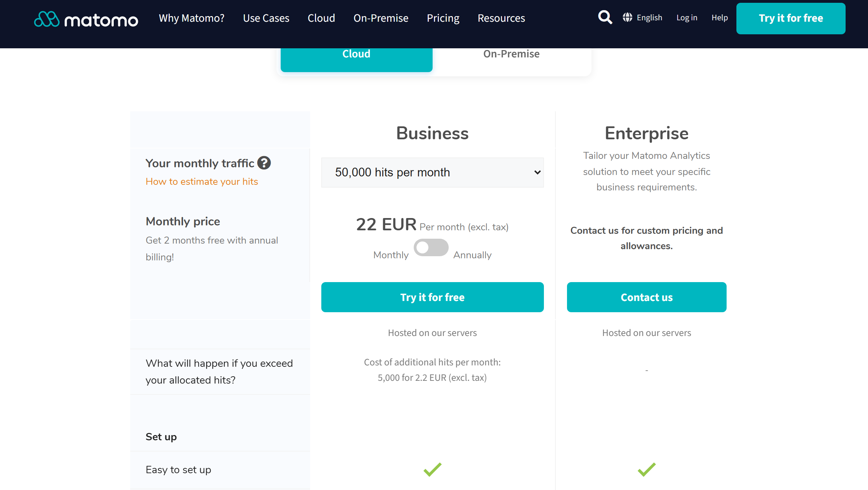Open the Resources menu

click(501, 18)
